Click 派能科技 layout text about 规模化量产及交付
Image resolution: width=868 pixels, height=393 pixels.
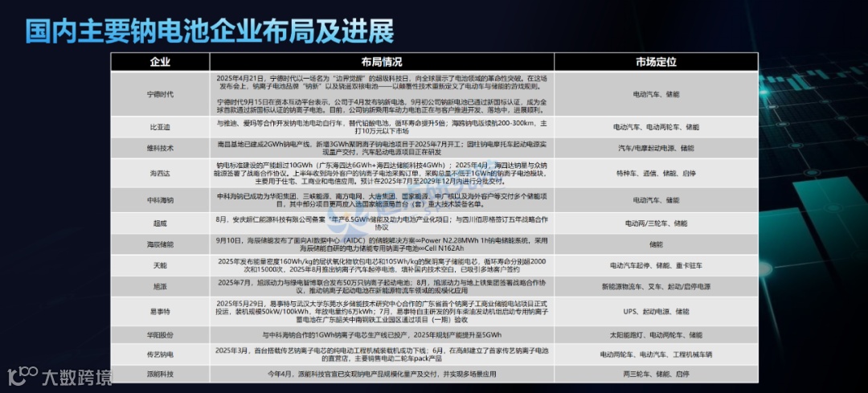point(382,374)
